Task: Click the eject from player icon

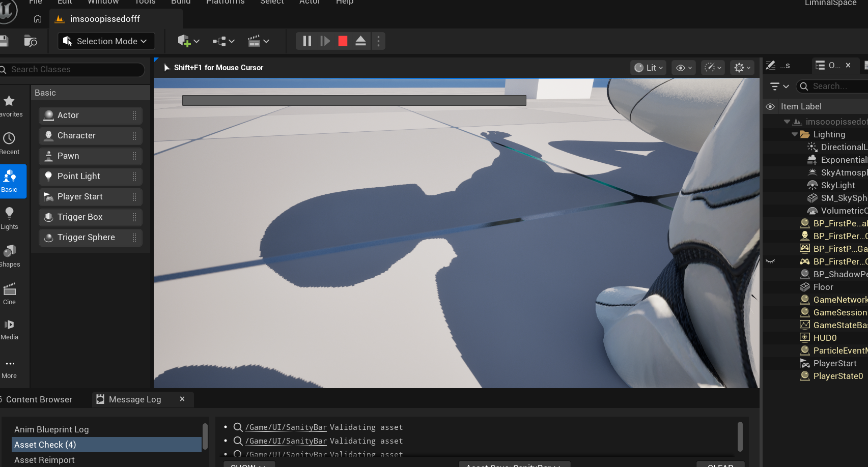Action: pyautogui.click(x=360, y=41)
